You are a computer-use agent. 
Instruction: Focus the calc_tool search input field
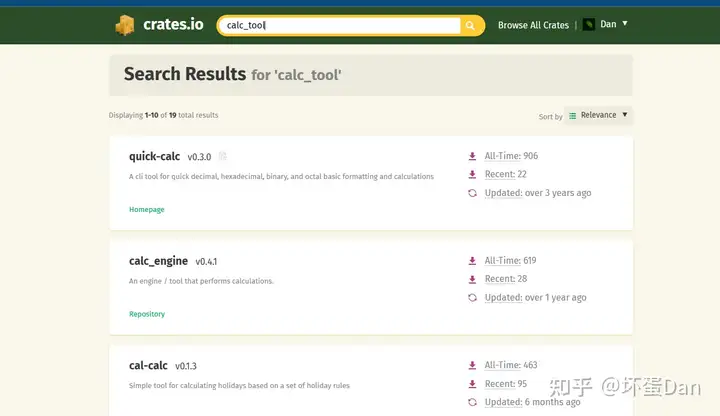click(x=339, y=25)
